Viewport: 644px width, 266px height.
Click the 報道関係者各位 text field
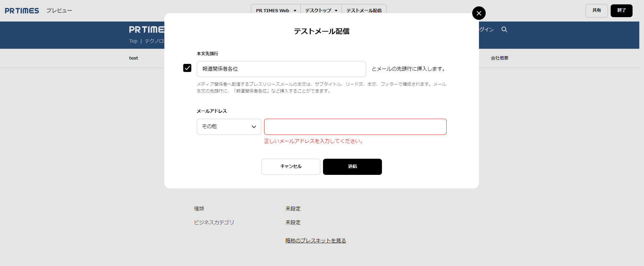point(281,69)
